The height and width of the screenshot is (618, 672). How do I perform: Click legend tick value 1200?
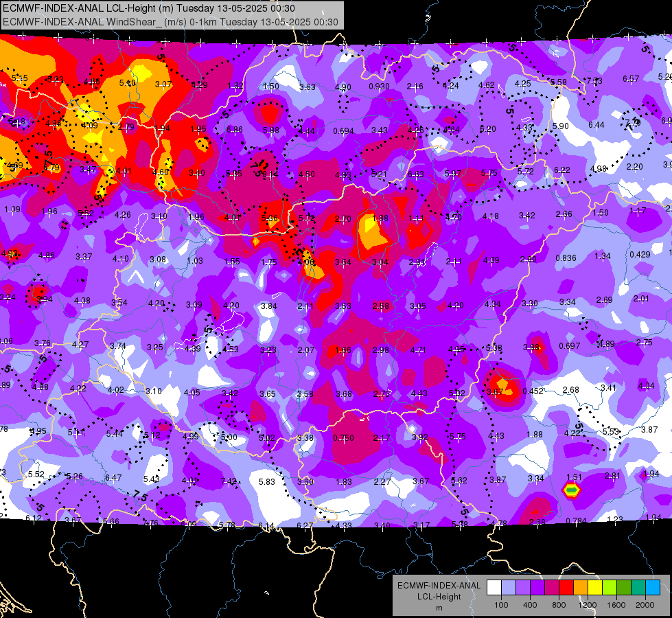pyautogui.click(x=587, y=605)
